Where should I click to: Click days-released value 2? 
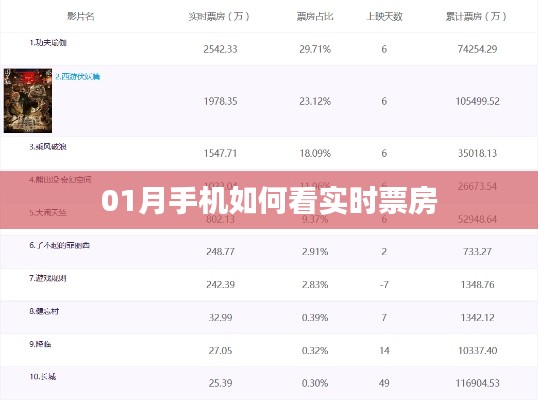(384, 251)
